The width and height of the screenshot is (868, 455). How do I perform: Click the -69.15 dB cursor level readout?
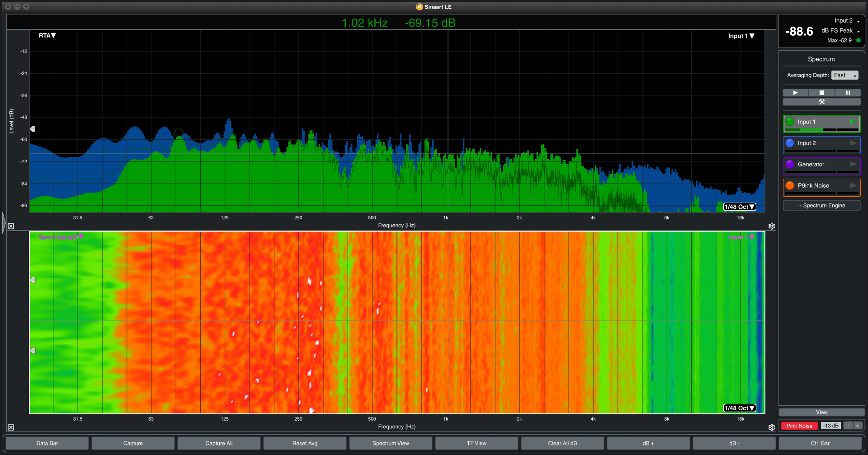(430, 23)
